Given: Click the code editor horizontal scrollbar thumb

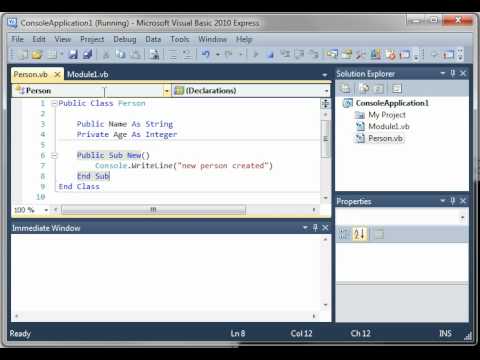Looking at the screenshot, I should pos(153,210).
